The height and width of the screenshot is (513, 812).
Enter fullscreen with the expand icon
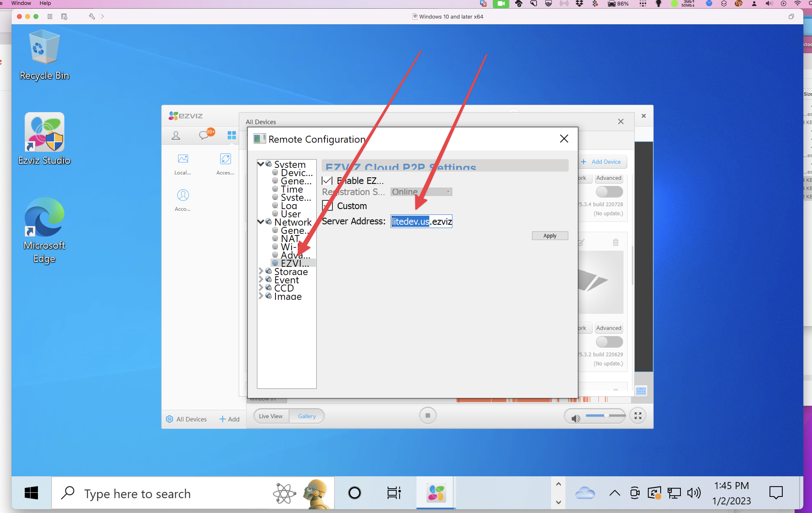point(638,415)
